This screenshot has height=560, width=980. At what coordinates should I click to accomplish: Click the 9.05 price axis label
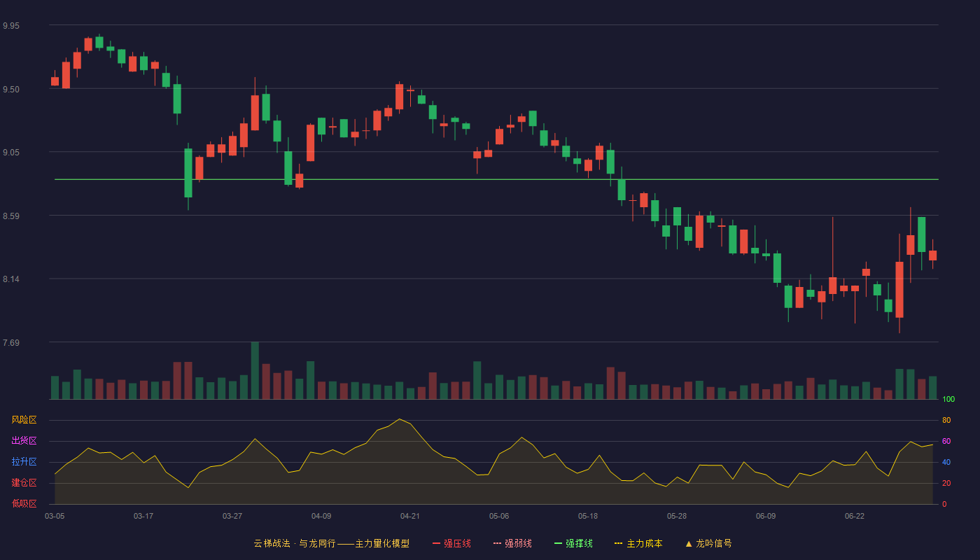tap(11, 153)
